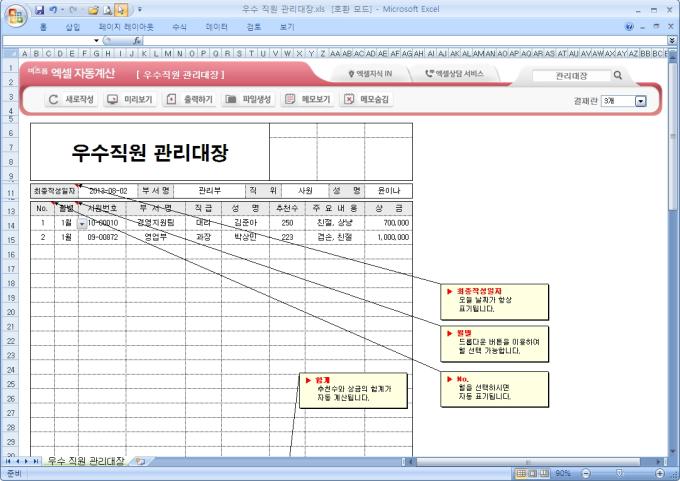Zoom in with the plus icon
680x481 pixels.
point(660,473)
